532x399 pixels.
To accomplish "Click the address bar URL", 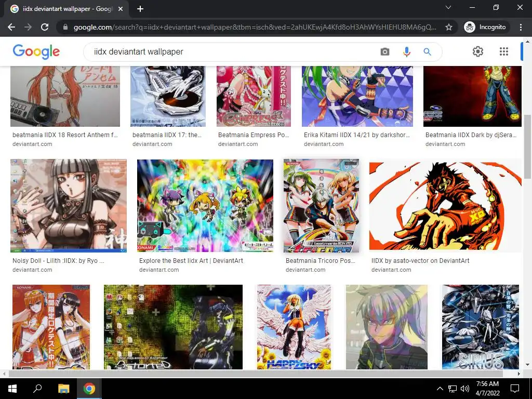I will tap(255, 27).
